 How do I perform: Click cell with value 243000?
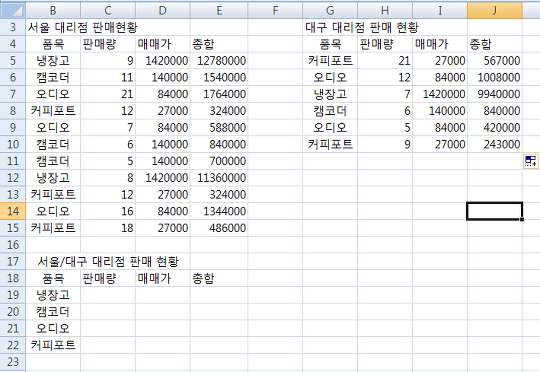tap(495, 144)
